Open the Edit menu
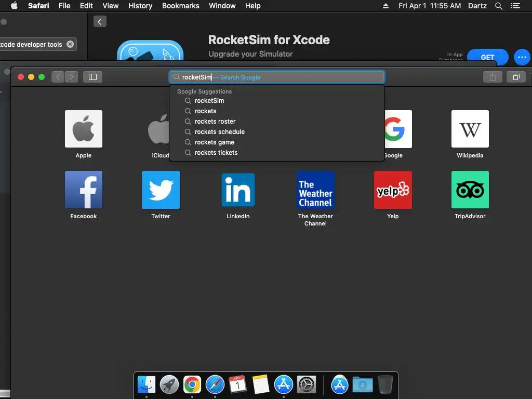Viewport: 532px width, 399px height. click(86, 6)
